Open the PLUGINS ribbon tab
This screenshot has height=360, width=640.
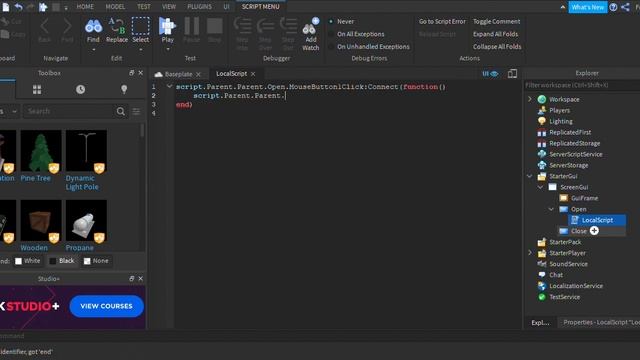[199, 7]
